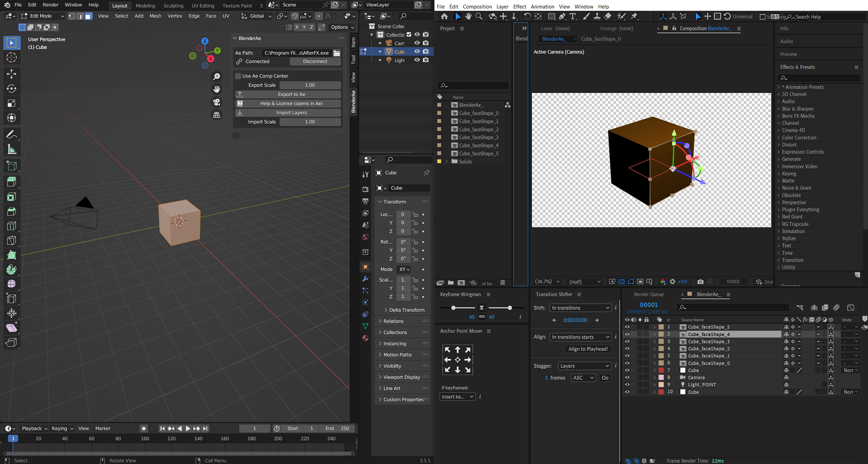Open After Effects Composition menu

(x=477, y=7)
